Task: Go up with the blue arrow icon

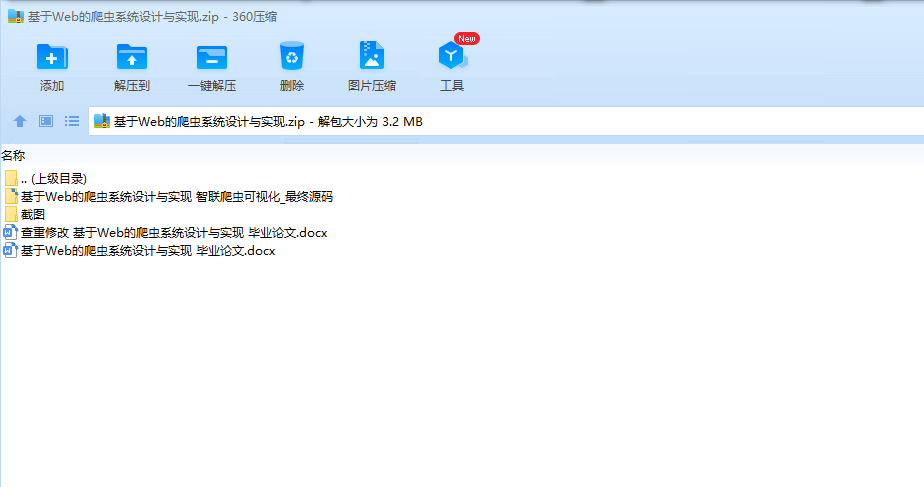Action: [20, 121]
